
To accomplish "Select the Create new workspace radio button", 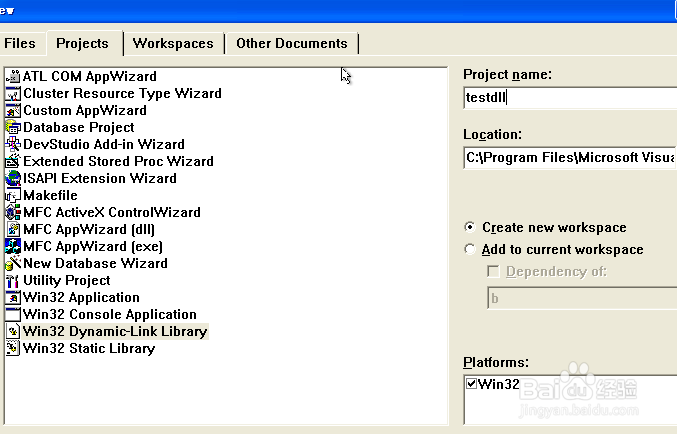I will pyautogui.click(x=470, y=227).
